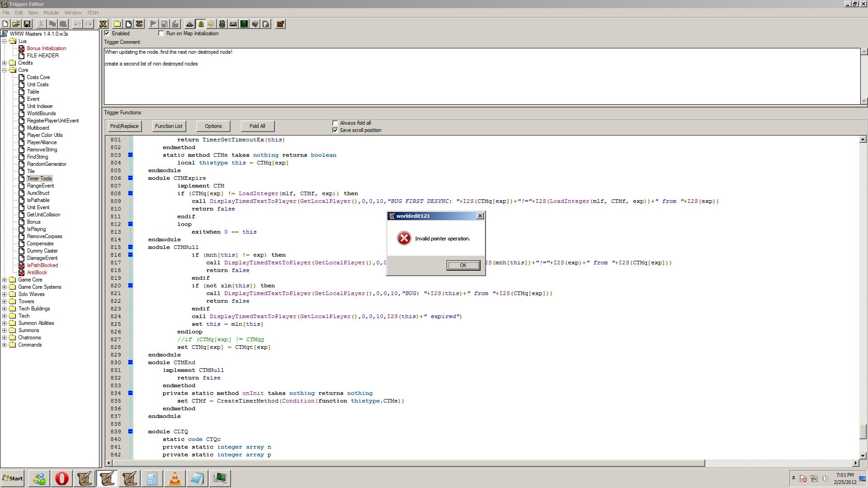Screen dimensions: 868x488
Task: Click the New Trigger page icon
Action: point(128,24)
